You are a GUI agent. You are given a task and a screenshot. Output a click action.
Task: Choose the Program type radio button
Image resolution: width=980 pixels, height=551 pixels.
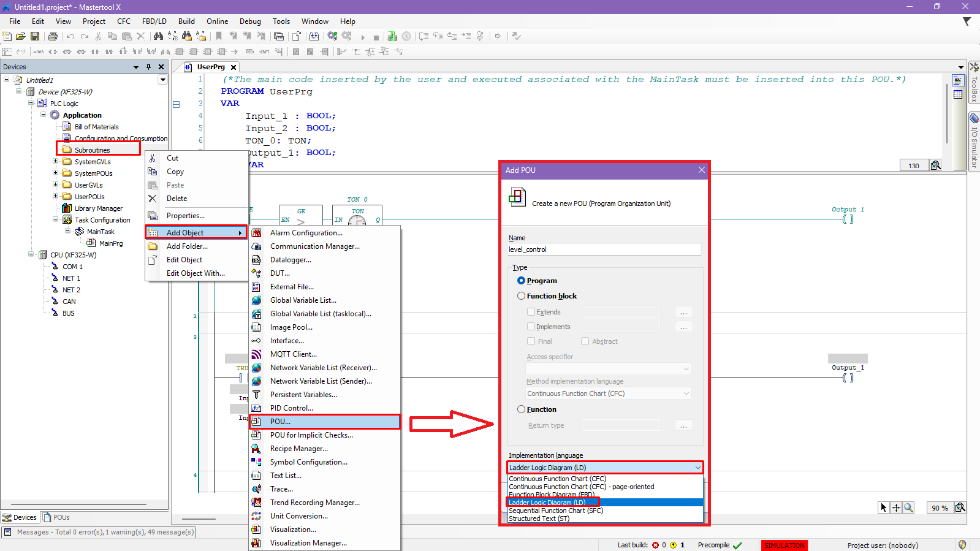click(522, 281)
